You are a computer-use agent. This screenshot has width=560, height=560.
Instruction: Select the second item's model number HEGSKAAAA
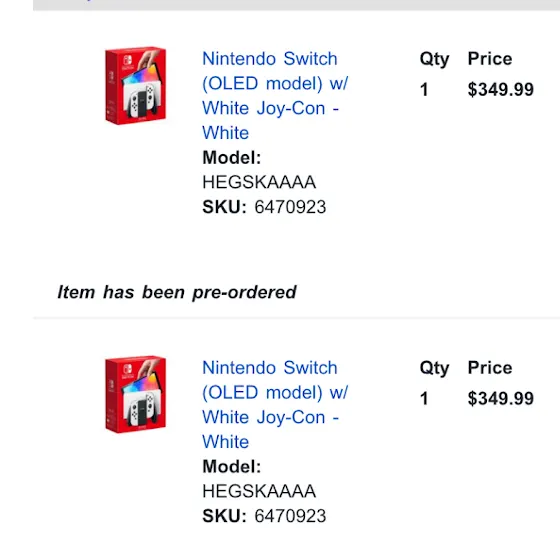pos(259,491)
